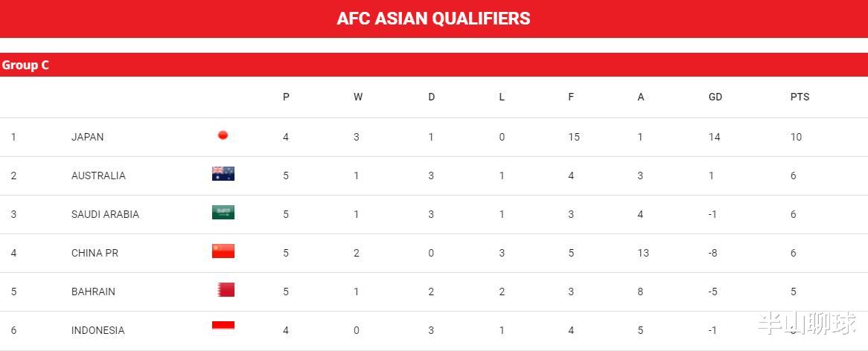The width and height of the screenshot is (868, 351).
Task: Click the AFC Asian Qualifiers title banner
Action: (434, 19)
